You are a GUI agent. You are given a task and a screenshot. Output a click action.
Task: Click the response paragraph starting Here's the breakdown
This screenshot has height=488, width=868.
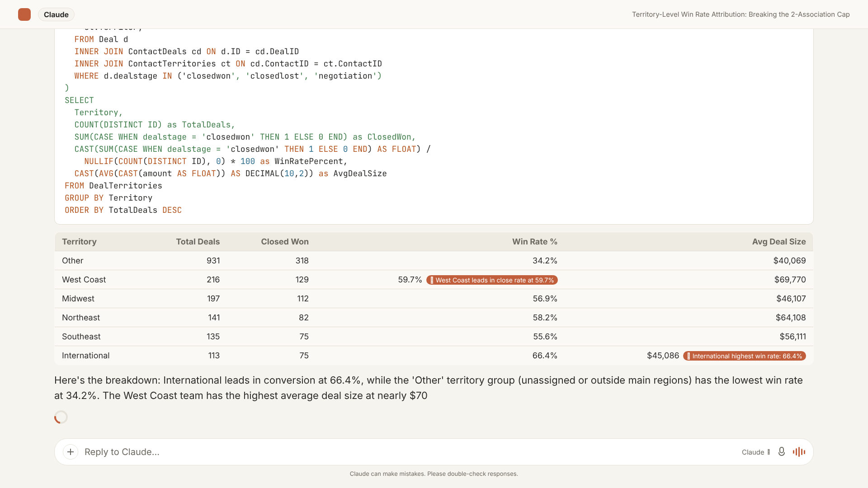point(429,388)
